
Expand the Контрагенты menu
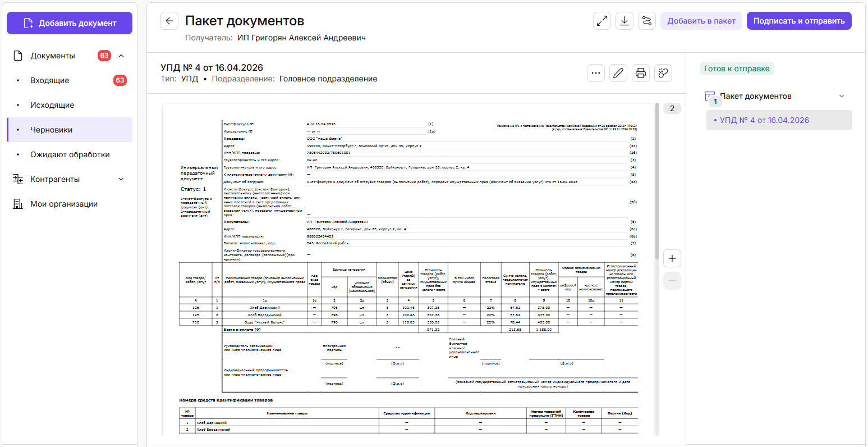tap(121, 179)
